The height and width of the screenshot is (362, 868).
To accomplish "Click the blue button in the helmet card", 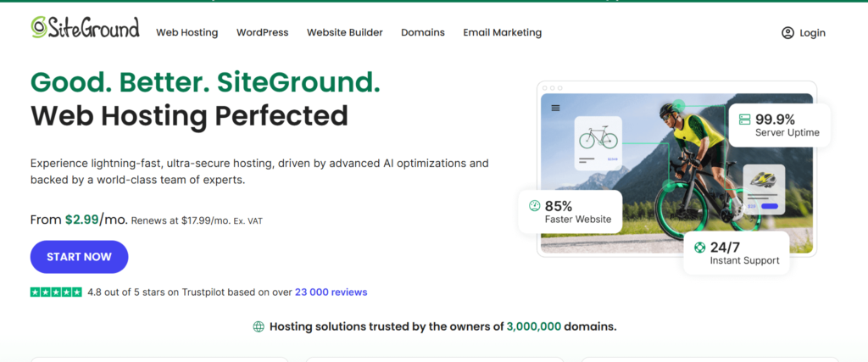I will (x=770, y=207).
